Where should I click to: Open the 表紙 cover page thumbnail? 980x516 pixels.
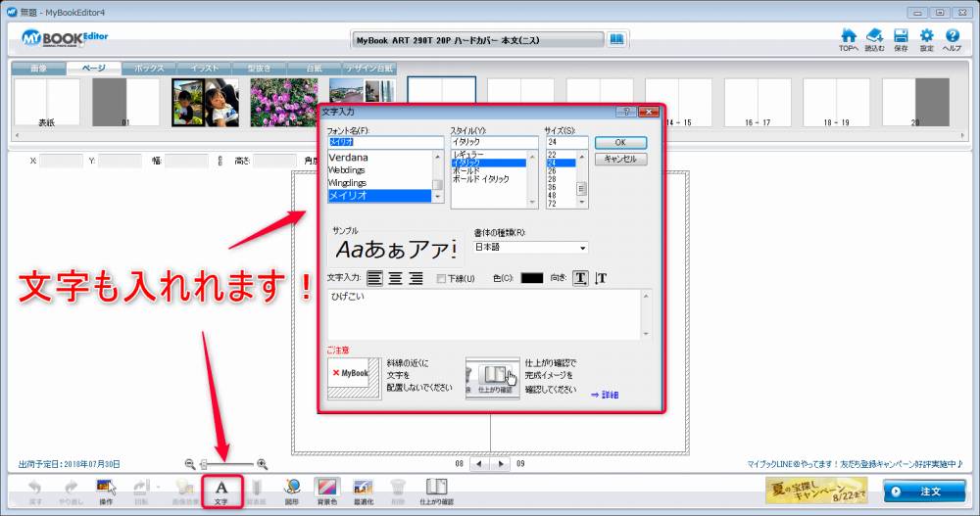point(47,102)
